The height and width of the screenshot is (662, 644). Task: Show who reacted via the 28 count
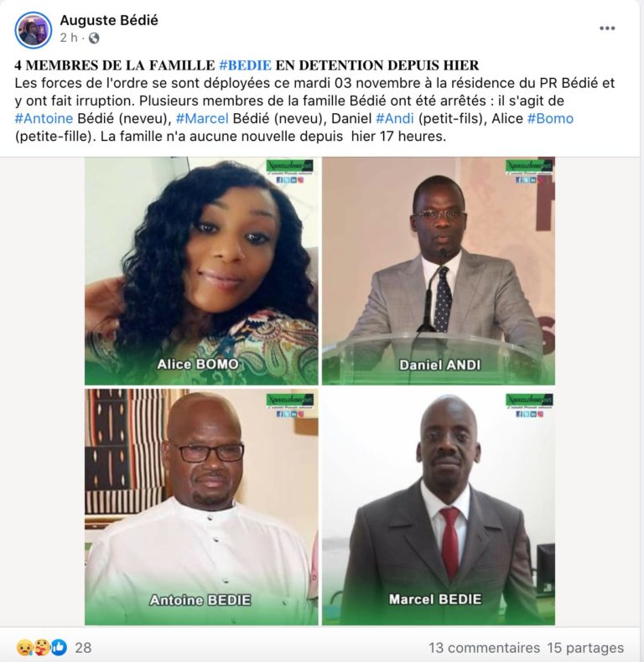[x=83, y=648]
